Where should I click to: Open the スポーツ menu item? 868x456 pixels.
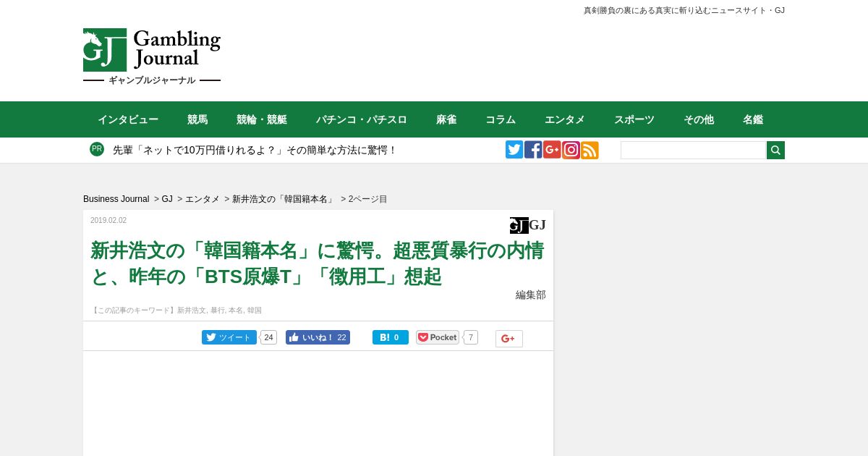634,119
